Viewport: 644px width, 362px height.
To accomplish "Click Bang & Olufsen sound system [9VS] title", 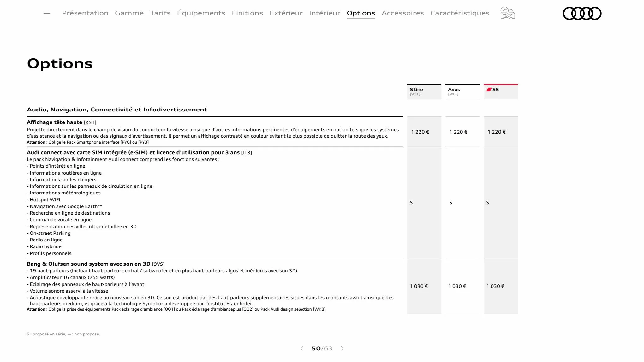I will [96, 264].
